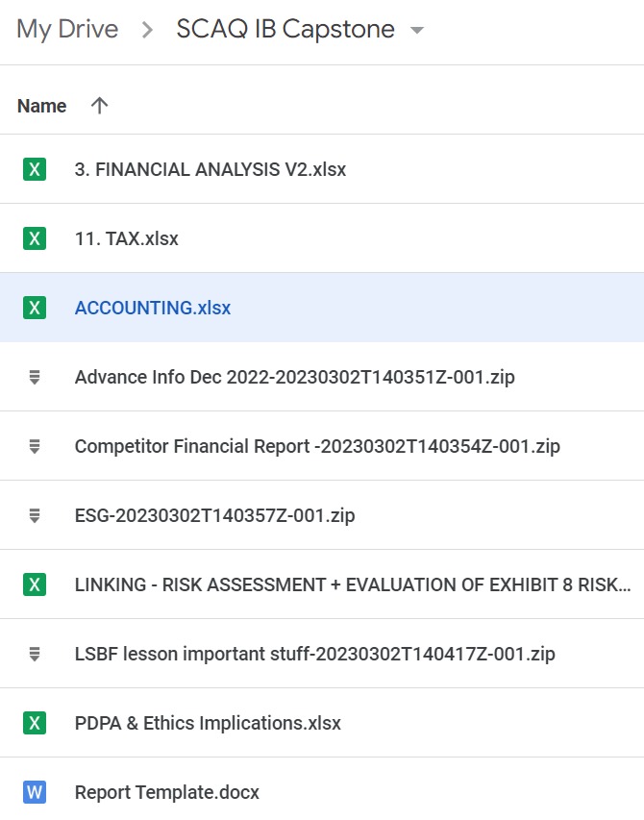The image size is (644, 820).
Task: Reverse sort direction with the Name arrow
Action: [x=98, y=106]
